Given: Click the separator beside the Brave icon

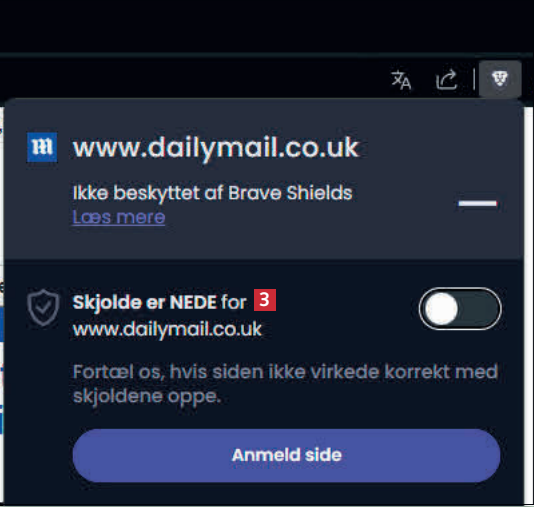Looking at the screenshot, I should tap(474, 79).
